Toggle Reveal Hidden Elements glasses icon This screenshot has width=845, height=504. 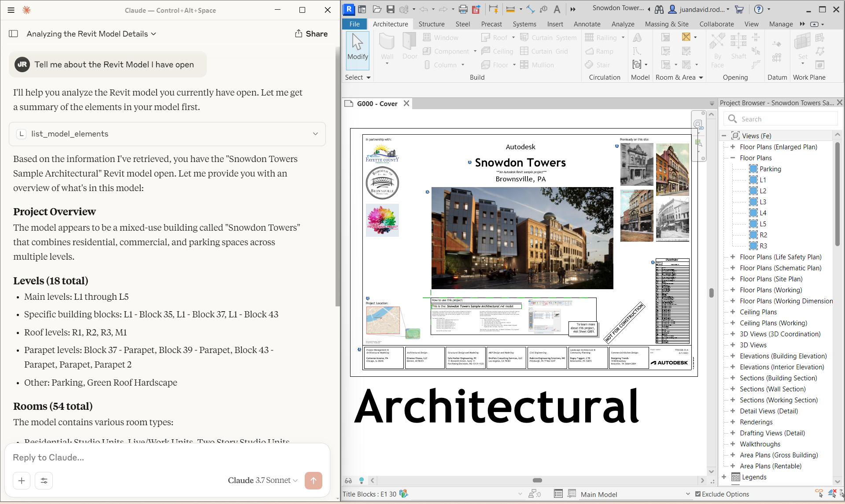click(x=348, y=481)
